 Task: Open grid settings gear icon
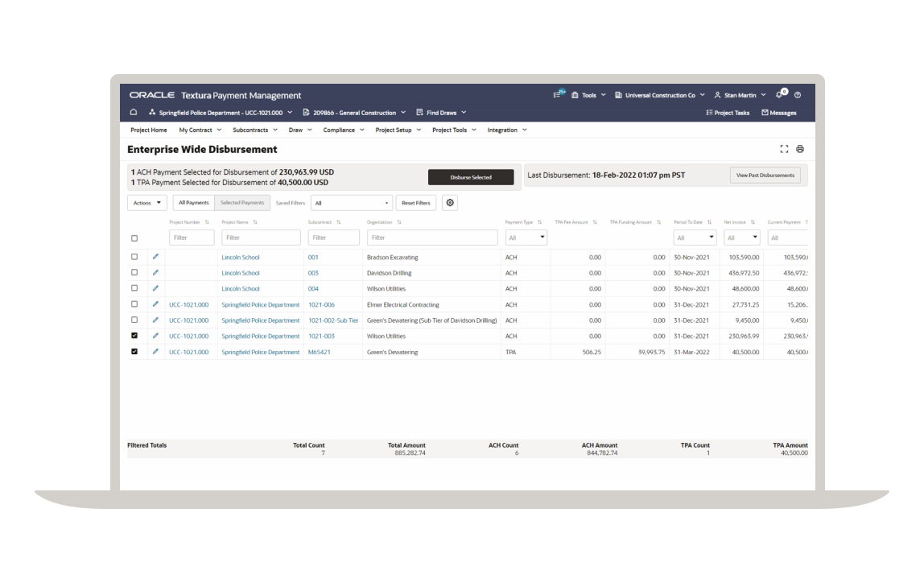(x=450, y=203)
